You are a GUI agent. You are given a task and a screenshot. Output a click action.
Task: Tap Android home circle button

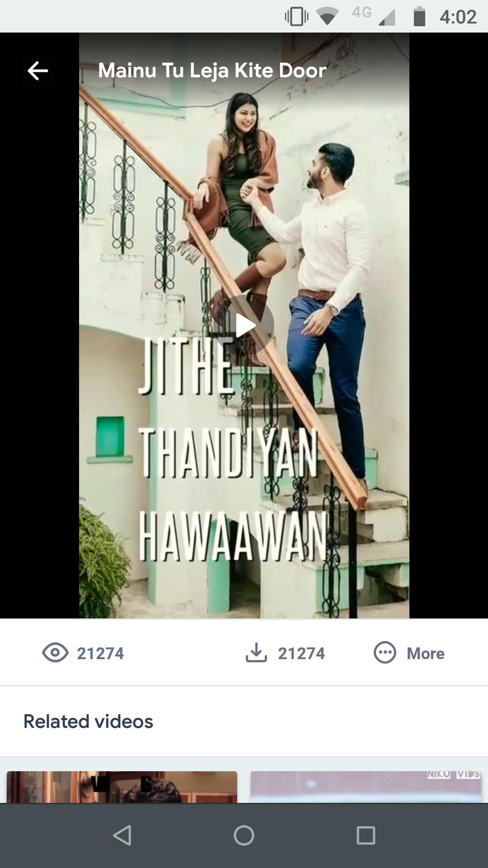(x=244, y=835)
